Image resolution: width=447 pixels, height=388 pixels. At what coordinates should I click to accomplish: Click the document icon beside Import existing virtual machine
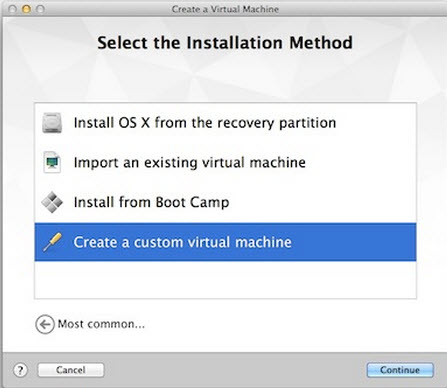(x=52, y=162)
